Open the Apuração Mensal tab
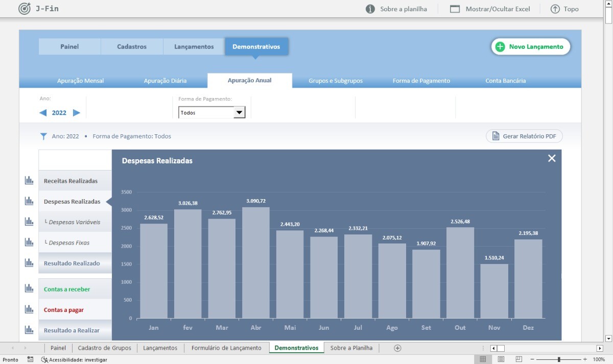Screen dimensions: 613x364 pos(80,81)
